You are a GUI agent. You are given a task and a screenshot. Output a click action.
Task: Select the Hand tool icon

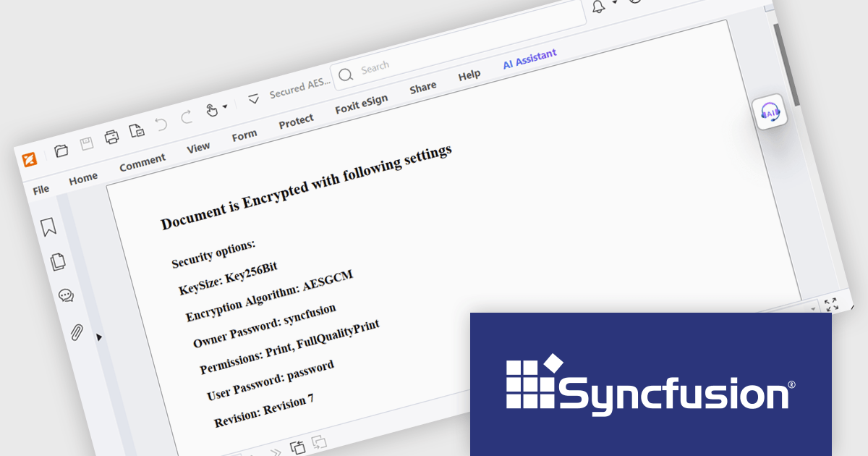point(211,110)
